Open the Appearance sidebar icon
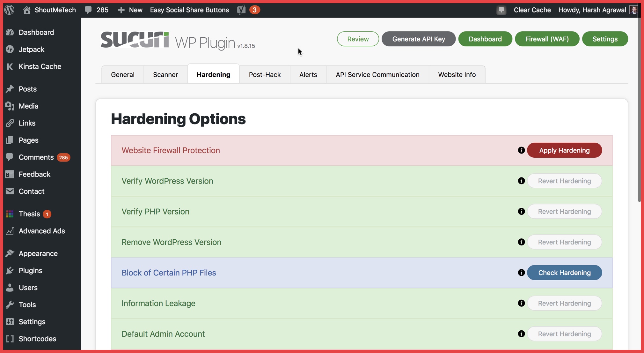 (10, 253)
